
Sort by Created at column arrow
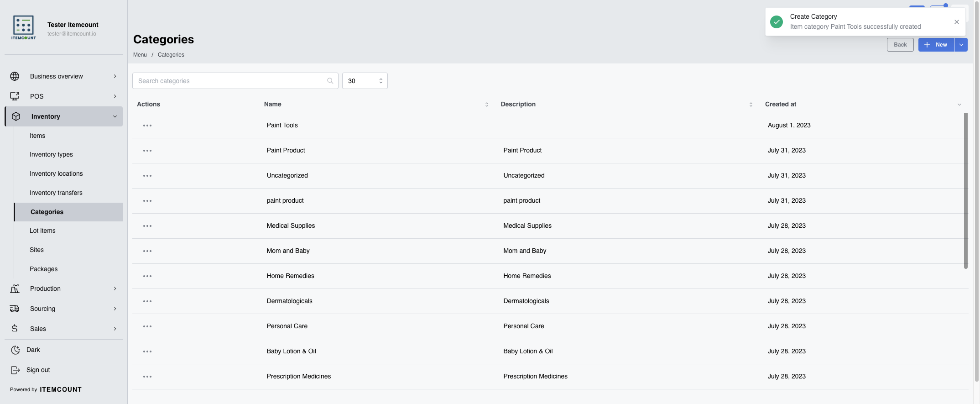[x=959, y=105]
